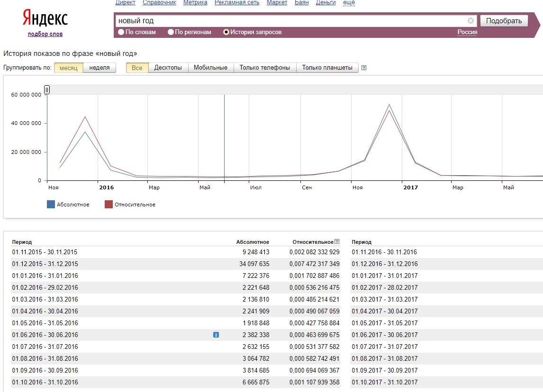Select the По словам radio button
This screenshot has height=392, width=543.
[x=121, y=32]
